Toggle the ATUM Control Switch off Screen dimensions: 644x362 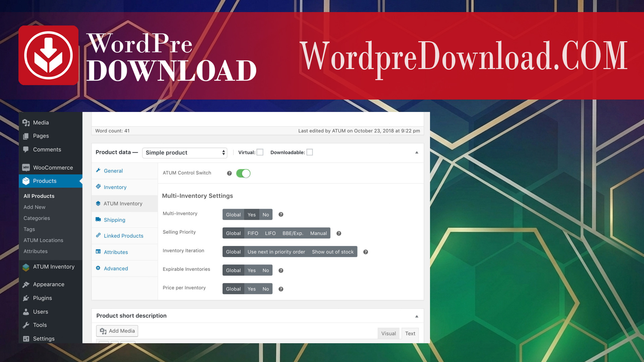tap(243, 173)
